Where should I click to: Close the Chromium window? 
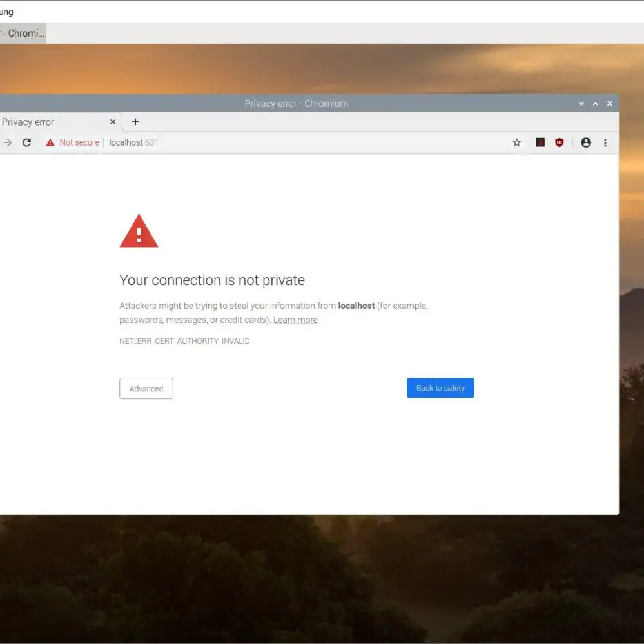(x=609, y=104)
